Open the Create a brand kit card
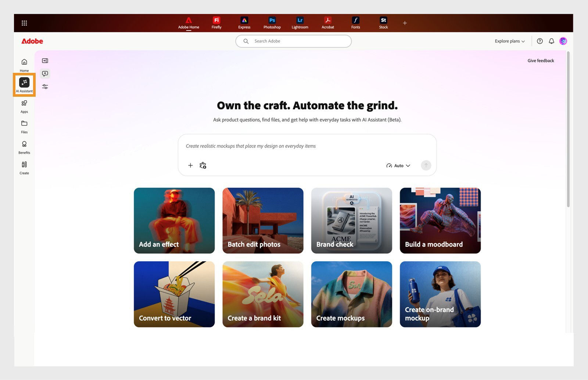588x380 pixels. click(x=263, y=294)
